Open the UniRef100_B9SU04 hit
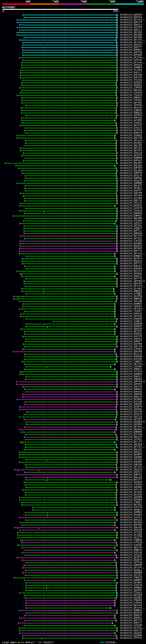The image size is (146, 644). tap(131, 17)
